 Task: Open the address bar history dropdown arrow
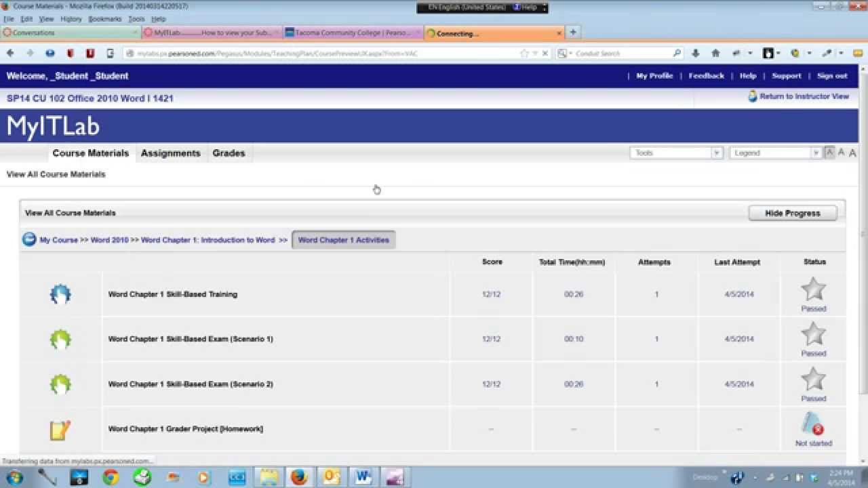[x=534, y=53]
